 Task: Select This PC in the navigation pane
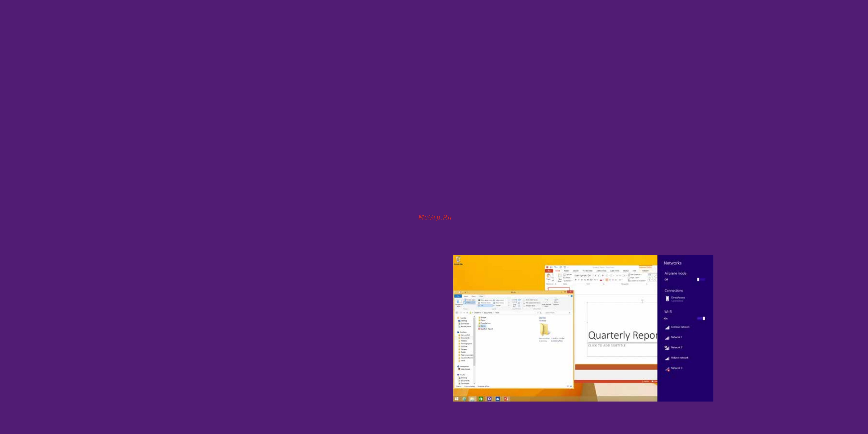point(461,375)
